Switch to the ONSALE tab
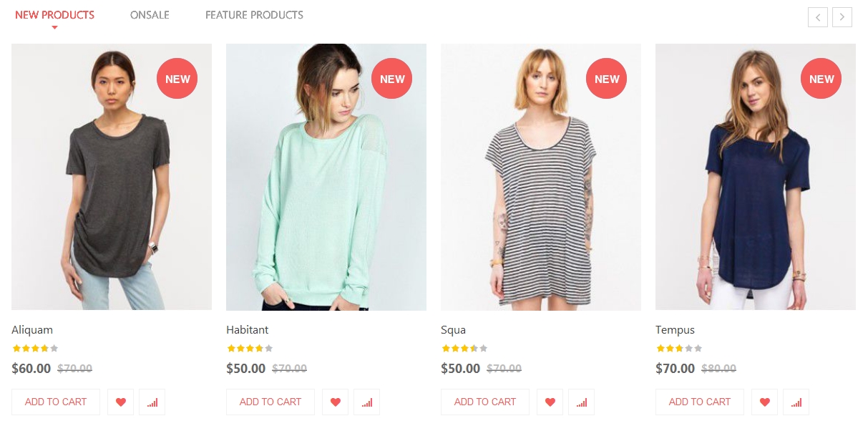The image size is (868, 431). pos(150,15)
